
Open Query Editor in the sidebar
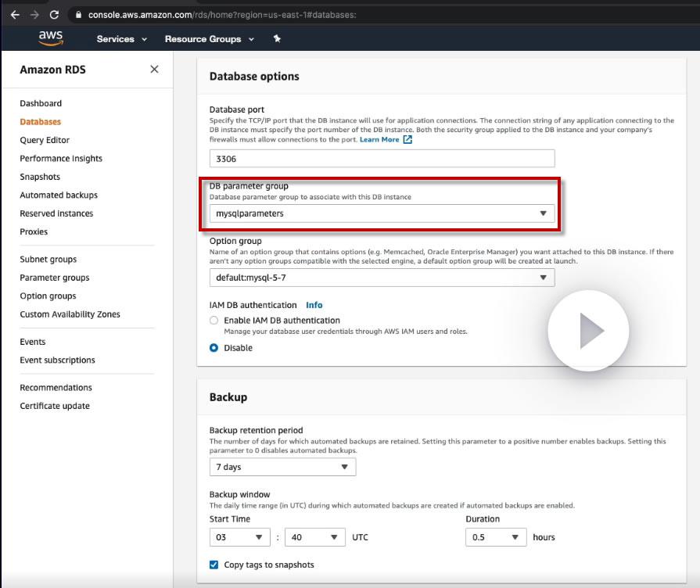pyautogui.click(x=45, y=140)
